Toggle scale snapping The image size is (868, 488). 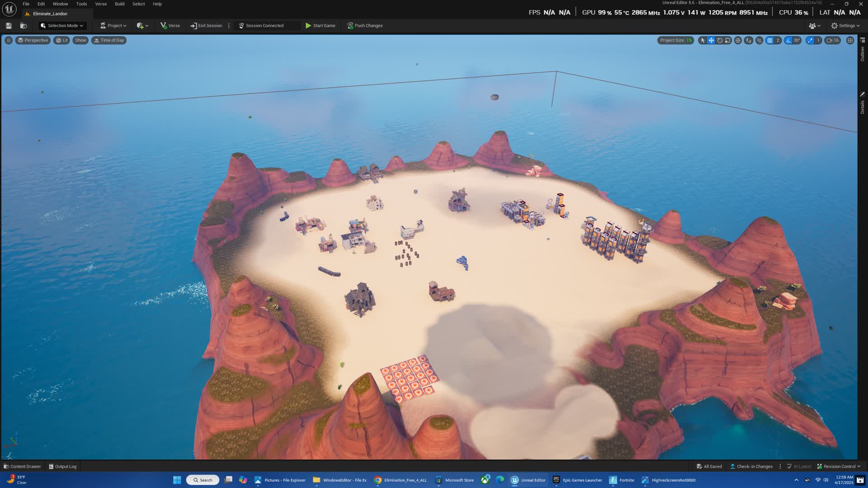point(810,40)
